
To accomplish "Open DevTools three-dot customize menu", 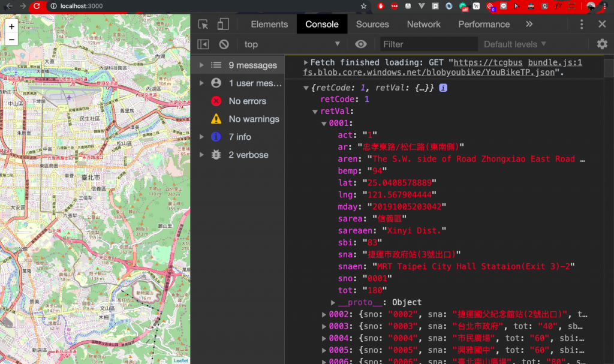I will (582, 25).
